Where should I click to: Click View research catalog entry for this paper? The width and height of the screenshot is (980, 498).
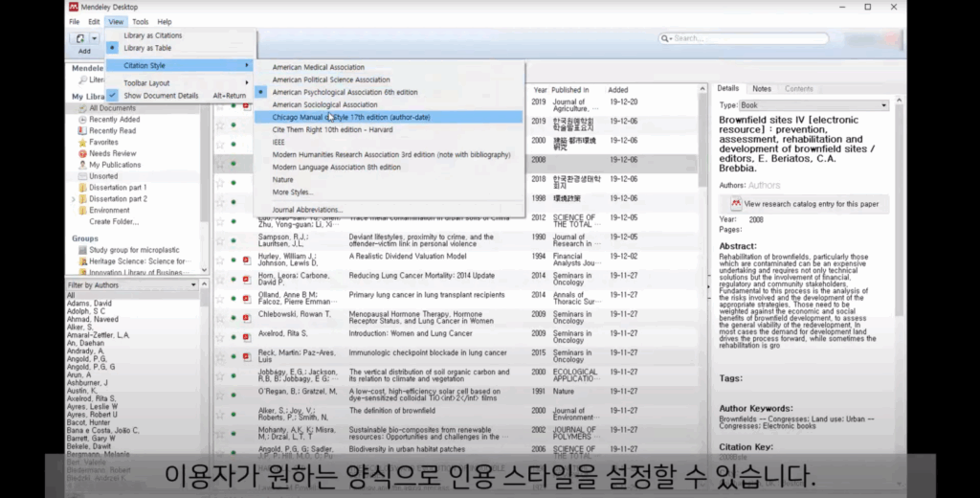(x=811, y=204)
